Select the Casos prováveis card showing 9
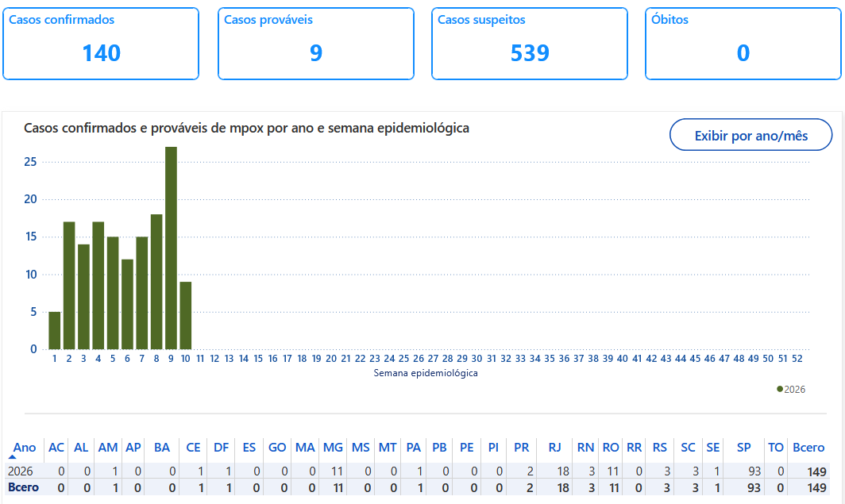The width and height of the screenshot is (845, 504). 316,44
